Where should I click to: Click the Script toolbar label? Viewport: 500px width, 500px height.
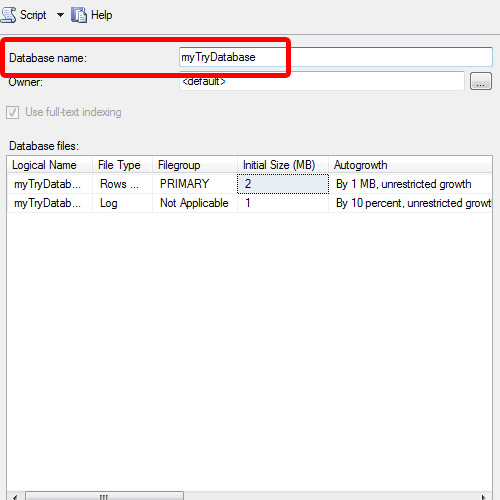(x=33, y=15)
